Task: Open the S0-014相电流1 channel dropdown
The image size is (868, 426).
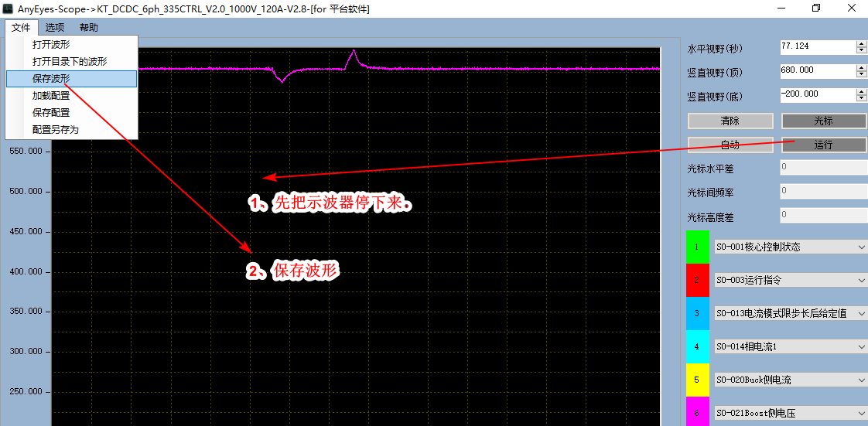Action: click(791, 346)
